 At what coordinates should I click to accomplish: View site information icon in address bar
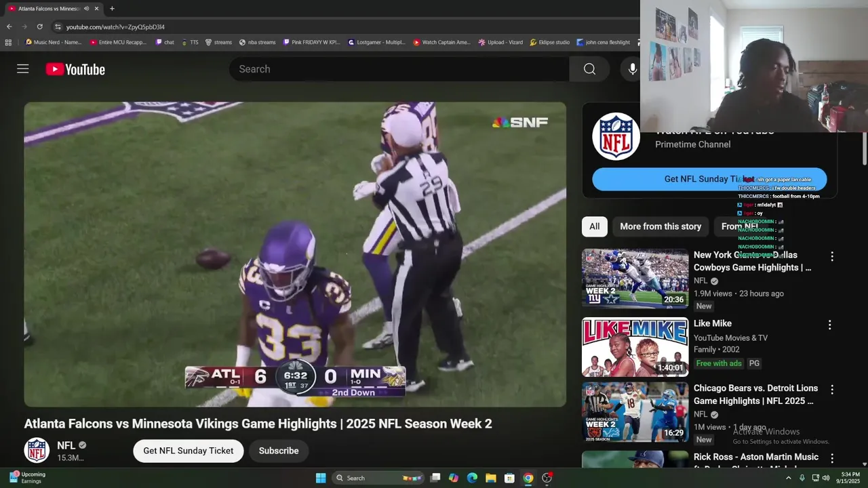pos(58,26)
